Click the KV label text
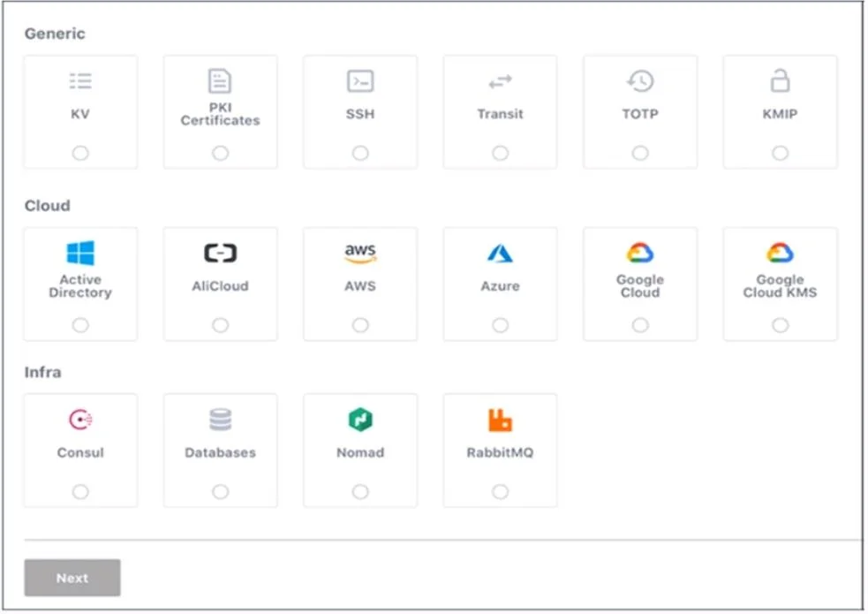Viewport: 868px width, 614px height. click(x=80, y=114)
